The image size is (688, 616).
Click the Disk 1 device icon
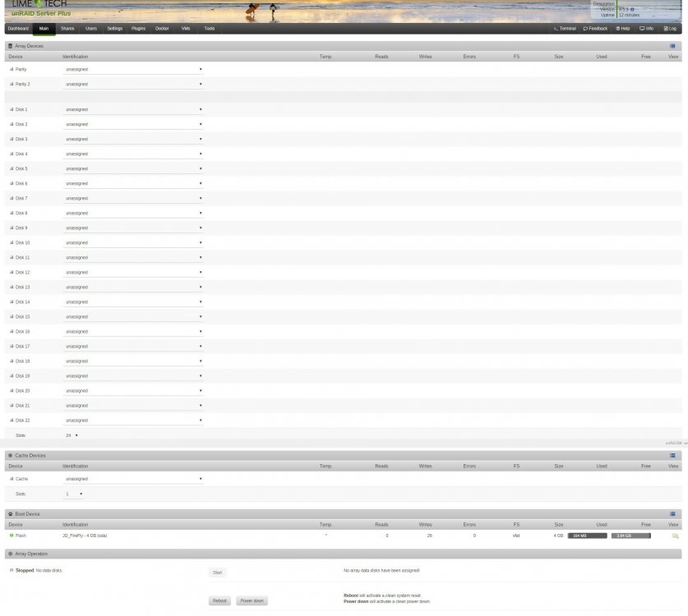pos(12,109)
